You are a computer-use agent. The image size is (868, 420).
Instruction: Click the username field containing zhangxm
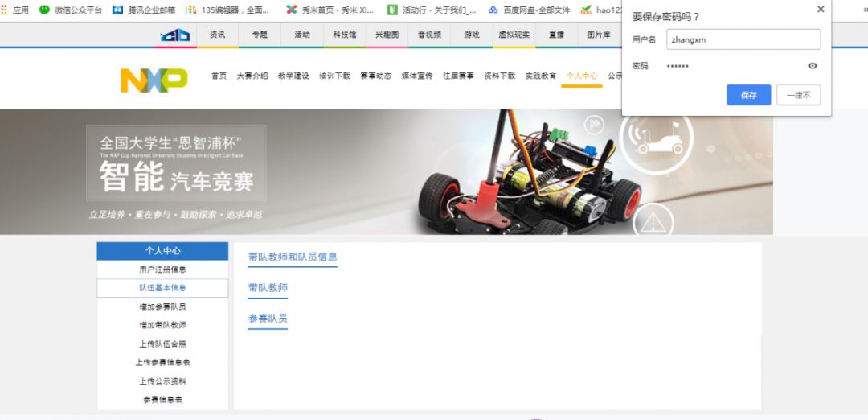click(743, 39)
